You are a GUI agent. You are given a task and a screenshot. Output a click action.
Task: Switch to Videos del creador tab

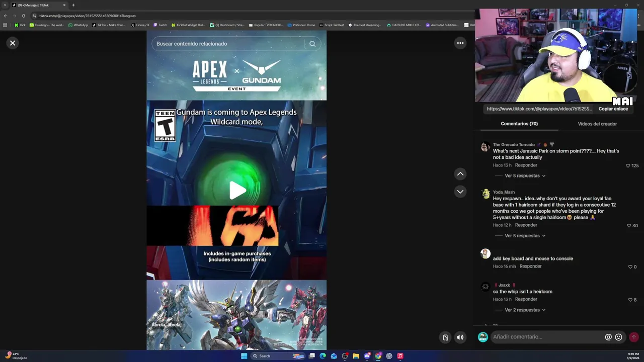coord(597,124)
